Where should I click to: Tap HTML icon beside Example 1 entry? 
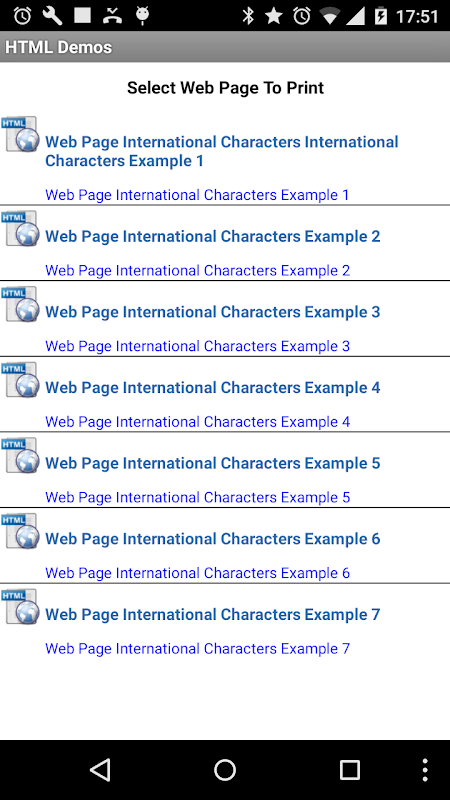click(x=20, y=134)
